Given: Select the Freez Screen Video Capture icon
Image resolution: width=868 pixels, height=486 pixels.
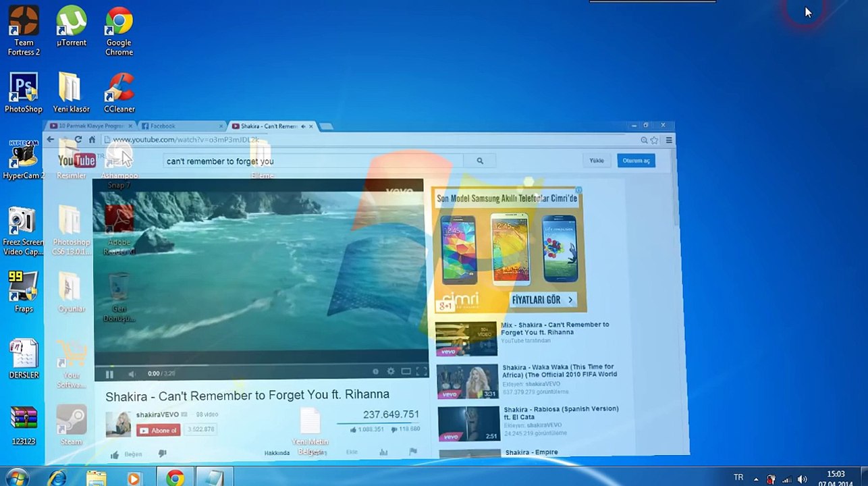Looking at the screenshot, I should (24, 231).
